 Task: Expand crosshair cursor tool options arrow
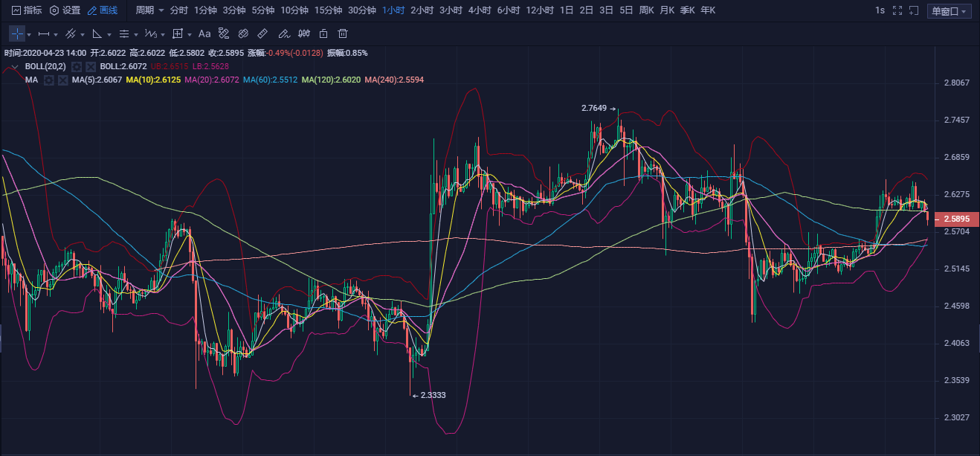pos(29,34)
